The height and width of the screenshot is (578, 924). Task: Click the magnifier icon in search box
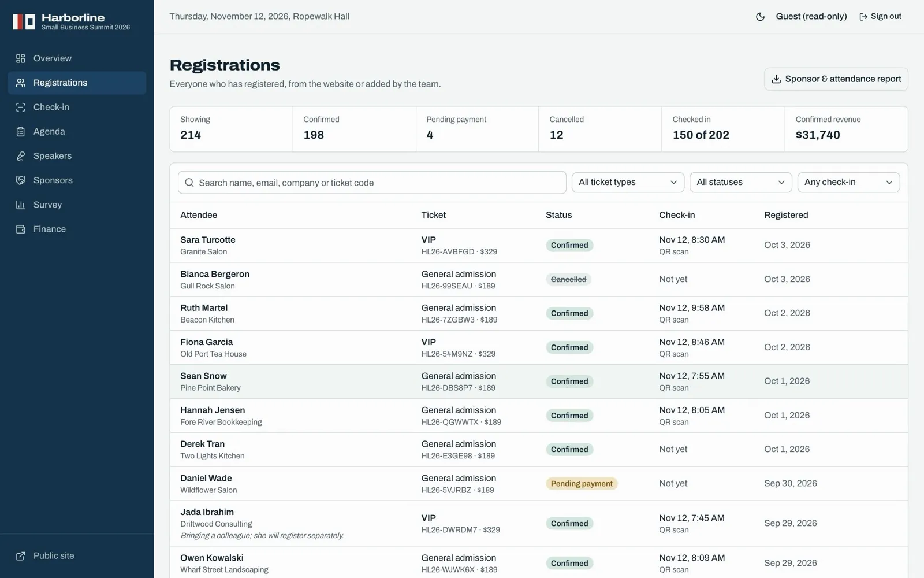(189, 183)
